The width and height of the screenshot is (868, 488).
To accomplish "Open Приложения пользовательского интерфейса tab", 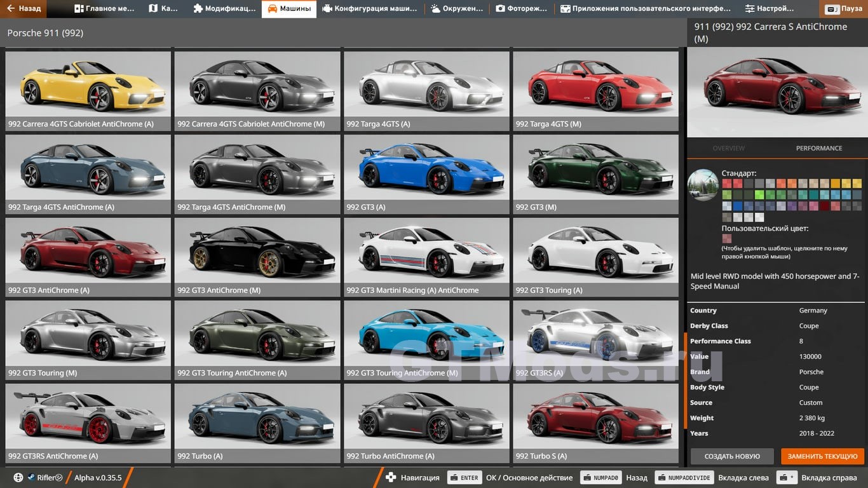I will click(x=646, y=9).
